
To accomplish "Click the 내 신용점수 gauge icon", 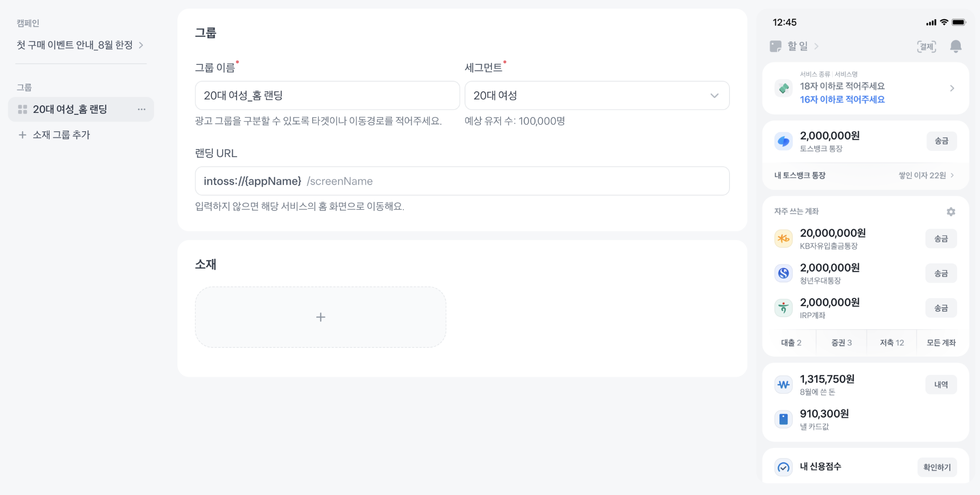I will [x=783, y=467].
